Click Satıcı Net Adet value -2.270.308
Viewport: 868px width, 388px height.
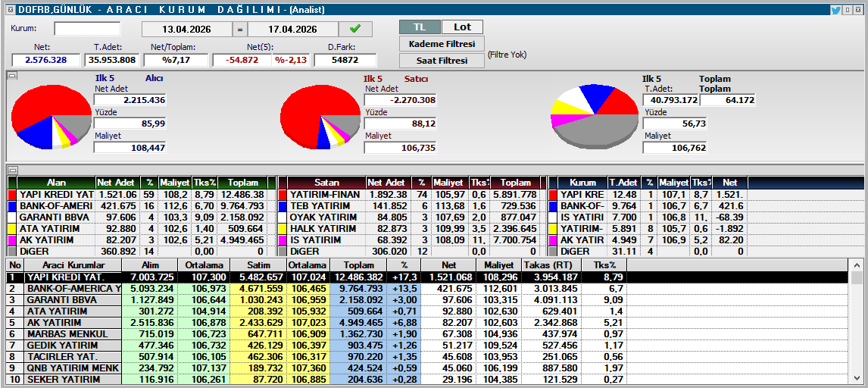[x=400, y=100]
